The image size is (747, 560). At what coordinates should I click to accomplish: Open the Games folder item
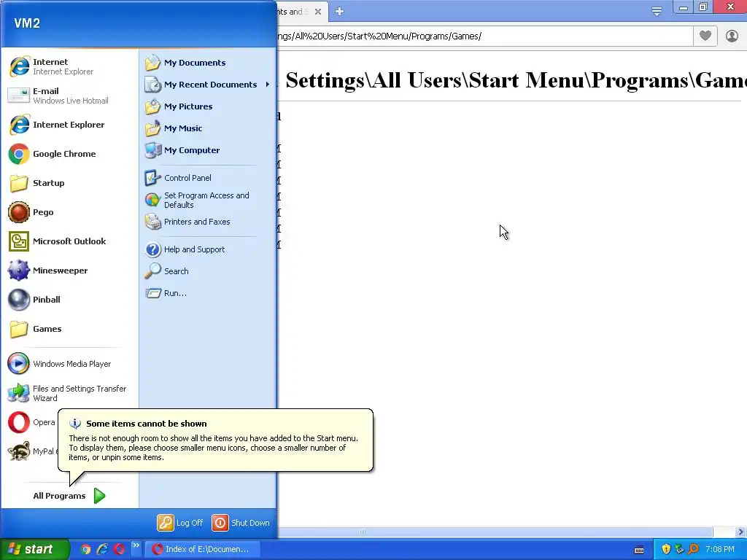pyautogui.click(x=69, y=329)
